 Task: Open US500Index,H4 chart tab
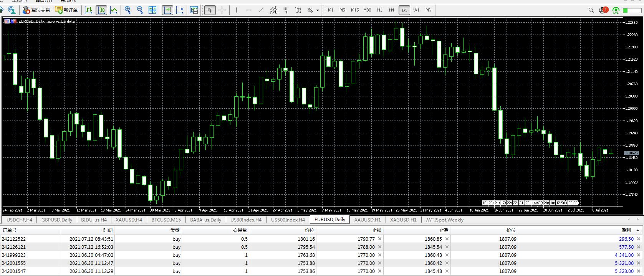[x=288, y=220]
